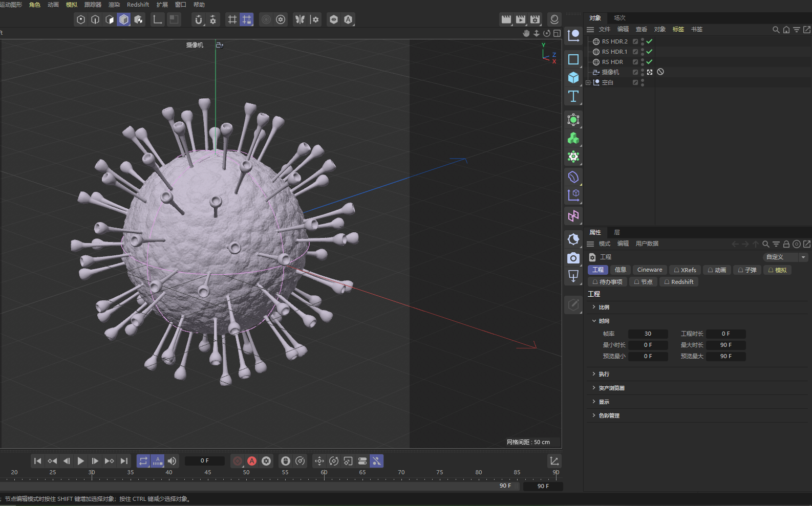The image size is (812, 506).
Task: Toggle loop playback button
Action: point(143,461)
